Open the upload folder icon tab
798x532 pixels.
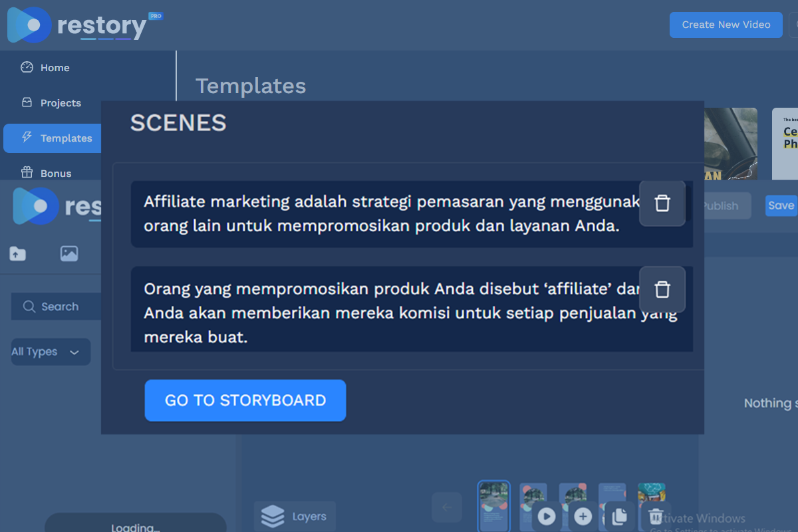pyautogui.click(x=18, y=253)
